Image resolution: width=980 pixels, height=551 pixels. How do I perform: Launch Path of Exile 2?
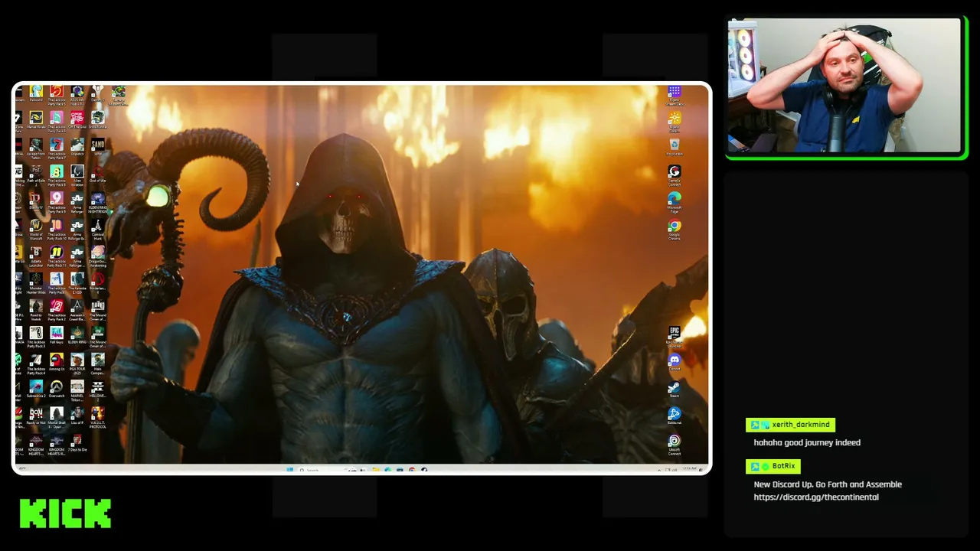coord(36,175)
